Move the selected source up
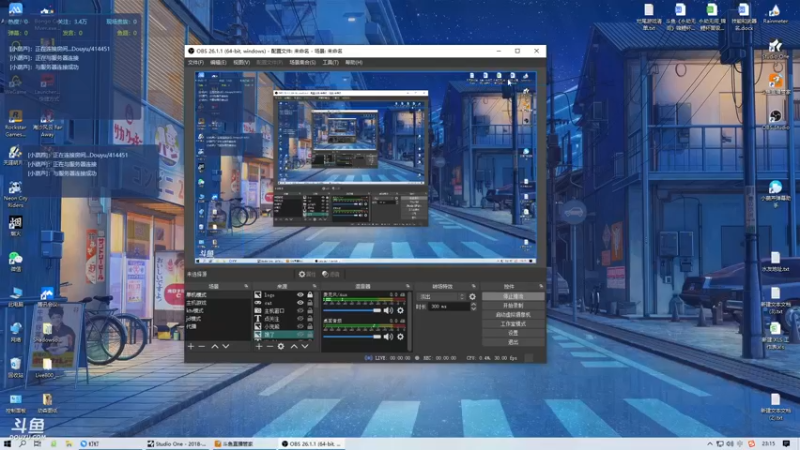The width and height of the screenshot is (800, 450). (294, 346)
